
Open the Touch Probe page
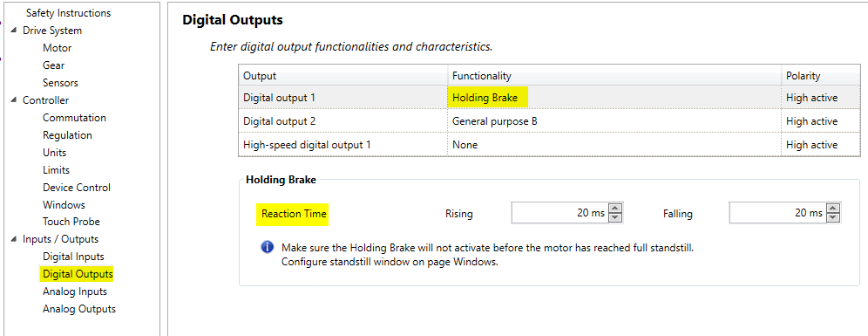[71, 222]
